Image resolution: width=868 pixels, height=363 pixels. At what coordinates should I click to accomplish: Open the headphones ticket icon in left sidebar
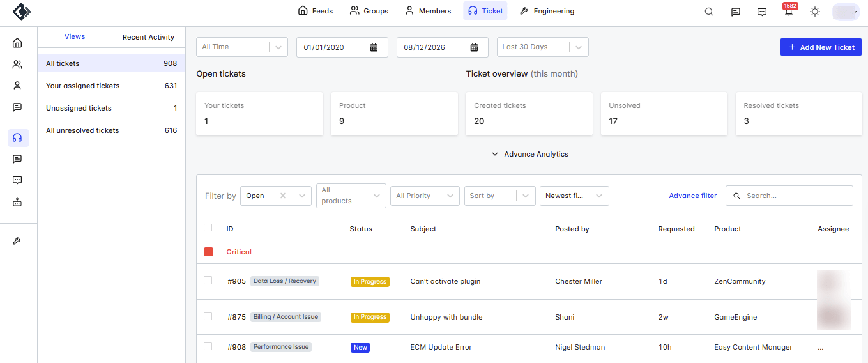point(18,137)
